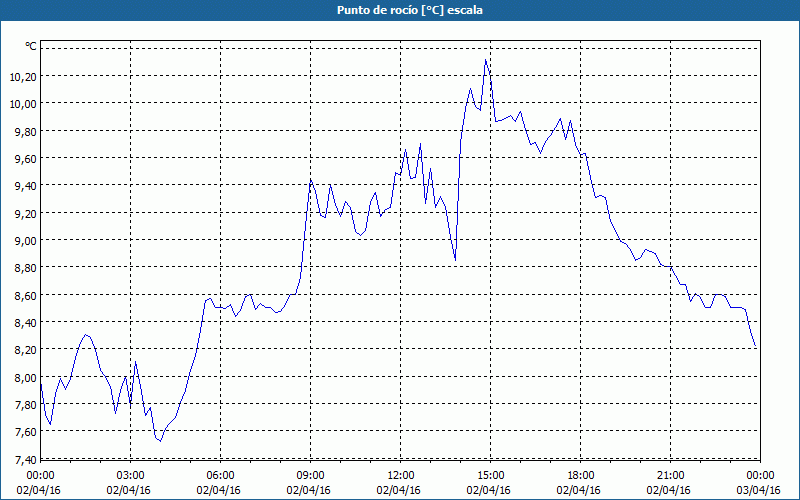Click the 8,20 y-axis value
Viewport: 800px width, 500px height.
point(26,350)
